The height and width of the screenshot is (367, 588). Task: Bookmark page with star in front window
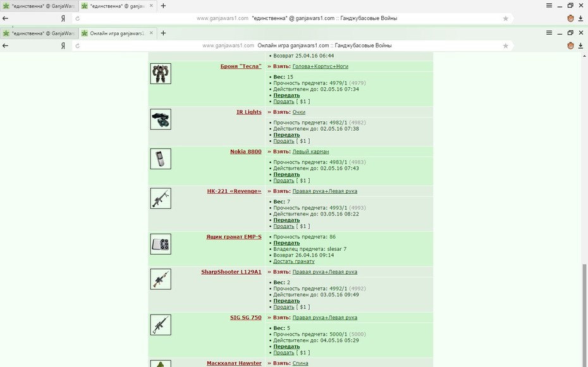506,45
